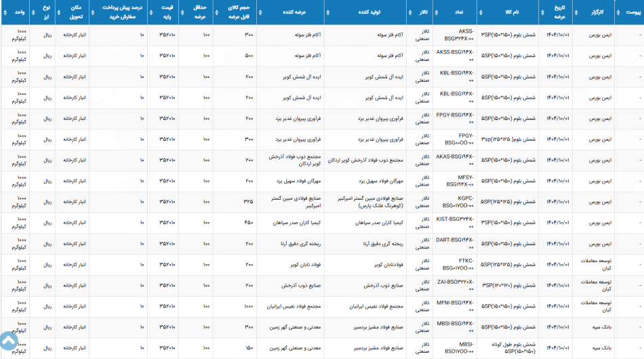Select symbol ZAI-BSO۳۲۲۰X-۰۰ cell
This screenshot has width=644, height=359.
pos(455,286)
